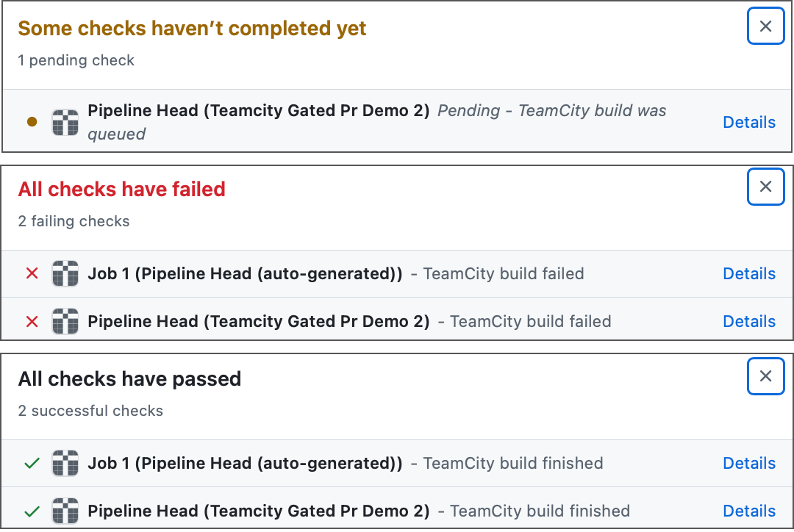Click TeamCity icon for finished Pipeline Head check
This screenshot has height=532, width=794.
[x=65, y=511]
